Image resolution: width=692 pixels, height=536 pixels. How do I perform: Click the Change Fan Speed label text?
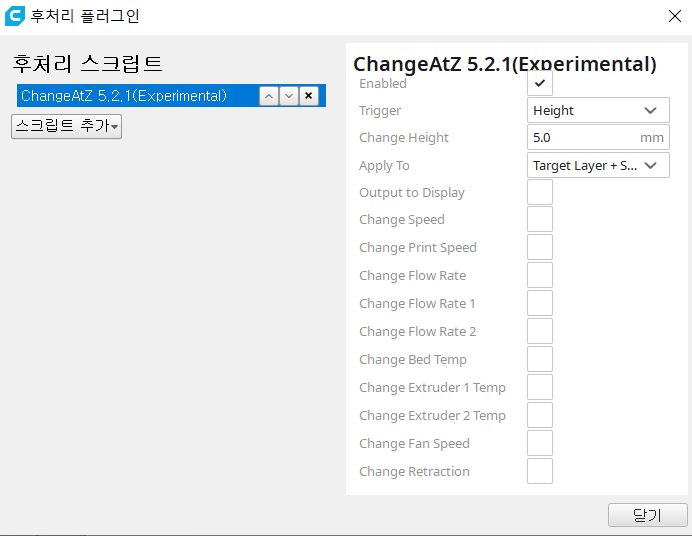coord(414,443)
